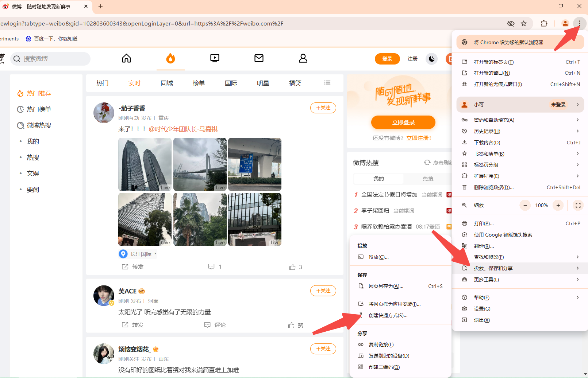Open the video channel icon
This screenshot has height=378, width=588.
(215, 58)
